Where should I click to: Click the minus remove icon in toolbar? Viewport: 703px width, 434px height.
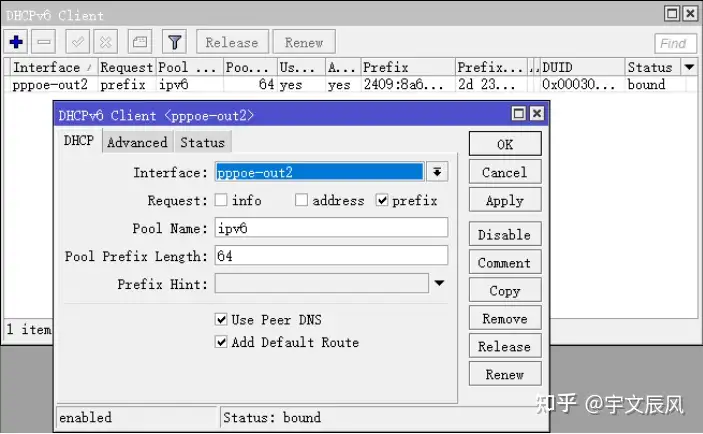tap(44, 42)
